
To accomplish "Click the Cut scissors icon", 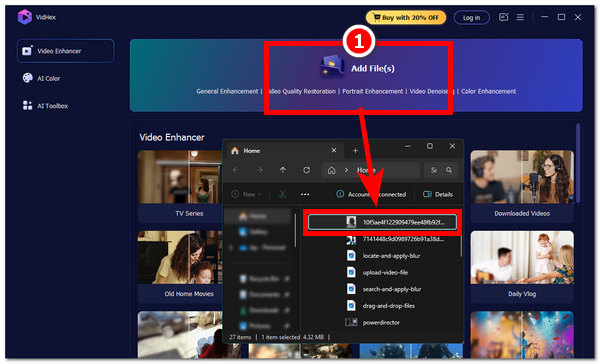I will (x=282, y=194).
